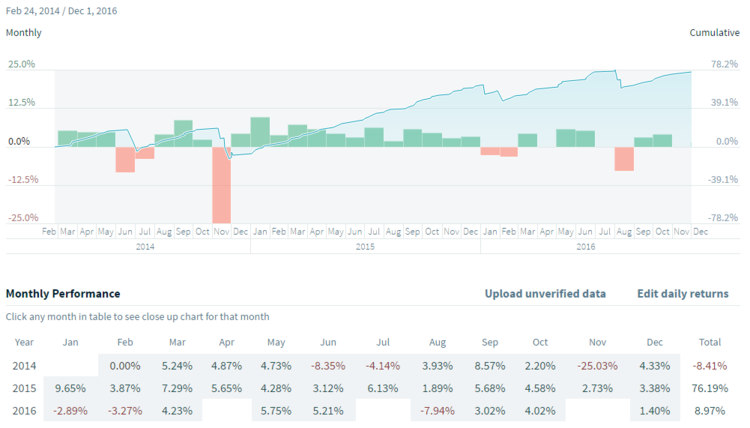Open June 2015 3.12% cell
The width and height of the screenshot is (750, 428).
[328, 388]
